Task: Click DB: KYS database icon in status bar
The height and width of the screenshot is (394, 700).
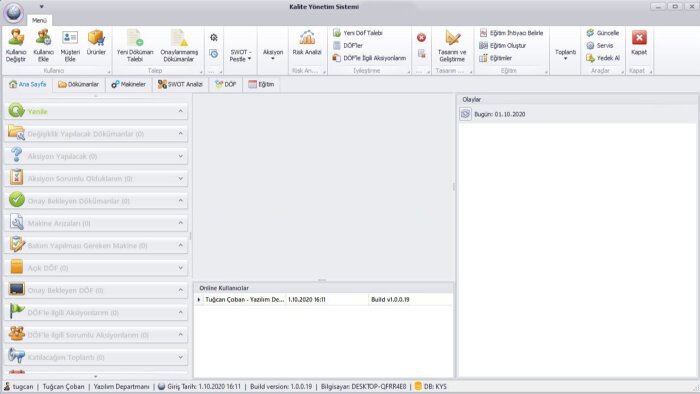Action: [418, 386]
